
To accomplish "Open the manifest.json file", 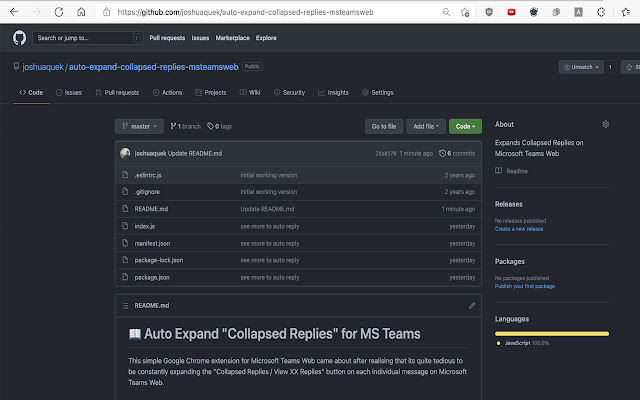I will [152, 243].
